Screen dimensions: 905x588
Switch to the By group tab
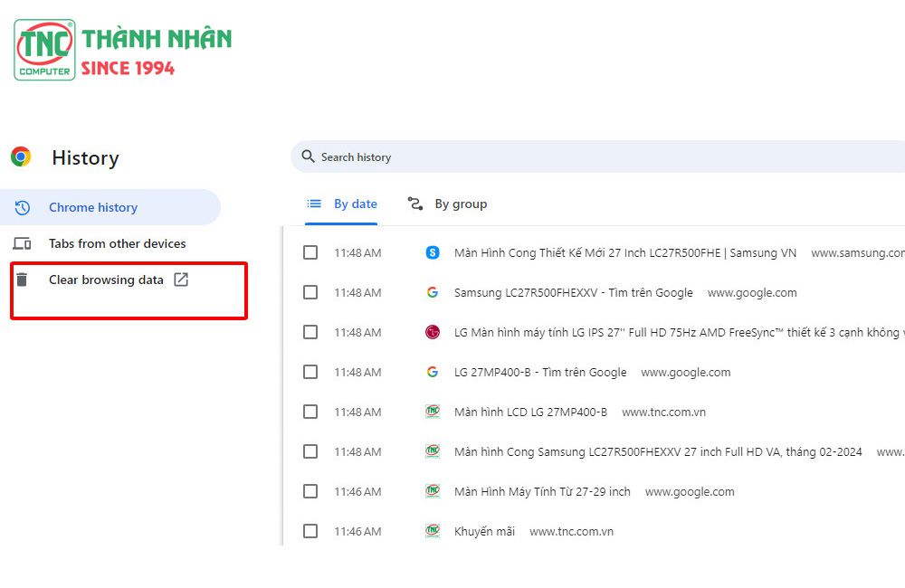448,204
